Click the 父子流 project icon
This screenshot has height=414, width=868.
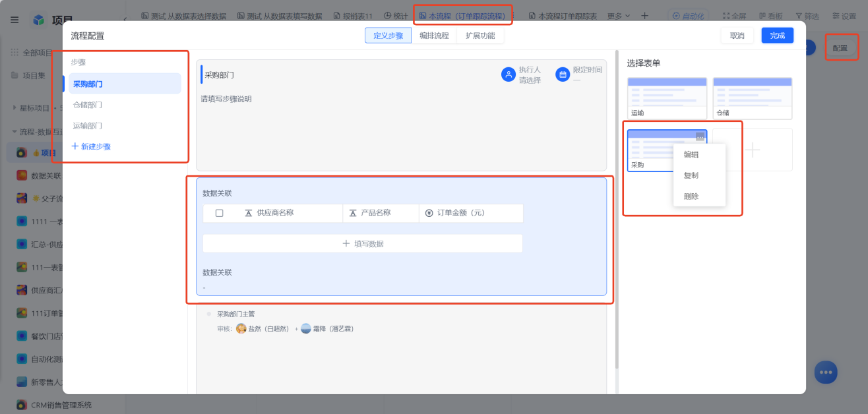click(x=22, y=198)
